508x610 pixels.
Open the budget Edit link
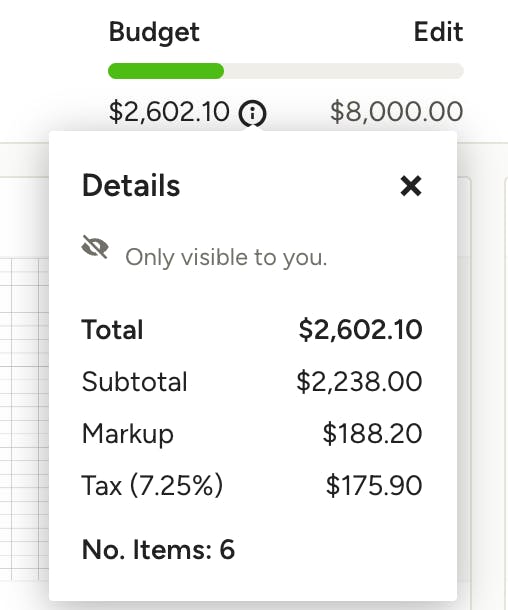438,32
